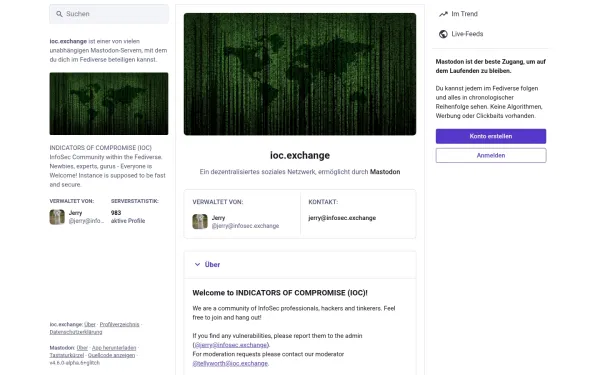Click the trending arrow icon
This screenshot has width=600, height=375.
443,14
